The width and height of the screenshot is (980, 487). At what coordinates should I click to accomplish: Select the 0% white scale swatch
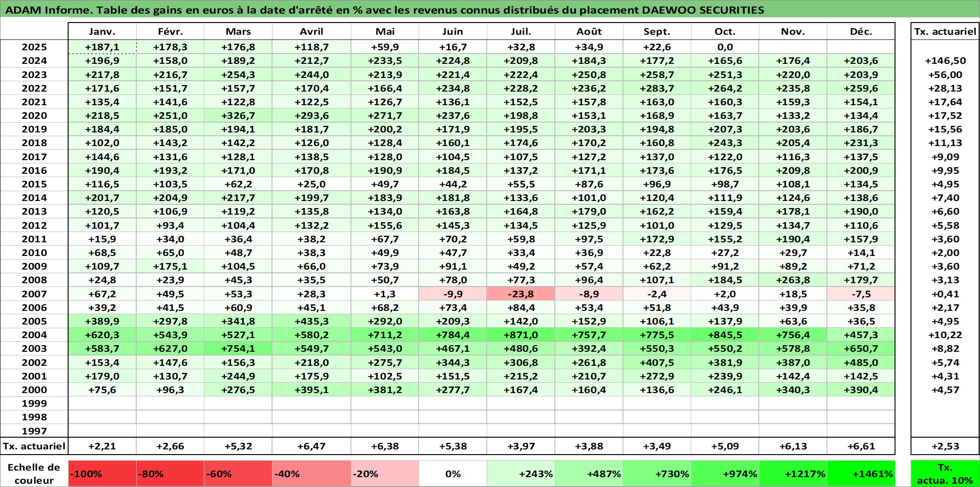click(453, 473)
